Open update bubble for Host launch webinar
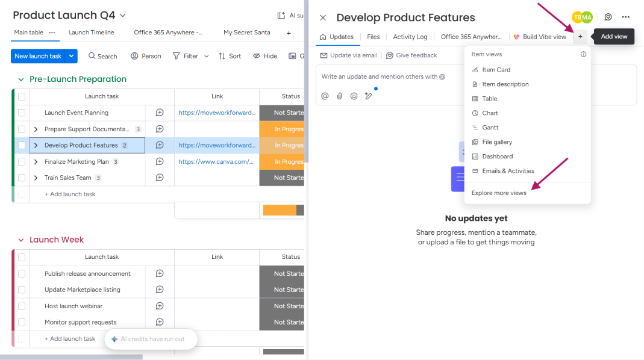 (160, 306)
